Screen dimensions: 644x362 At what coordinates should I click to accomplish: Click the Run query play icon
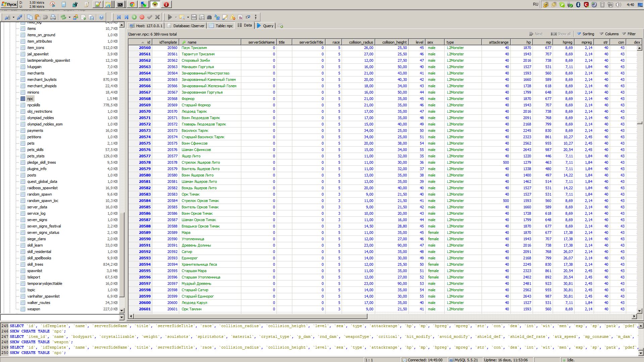point(170,17)
